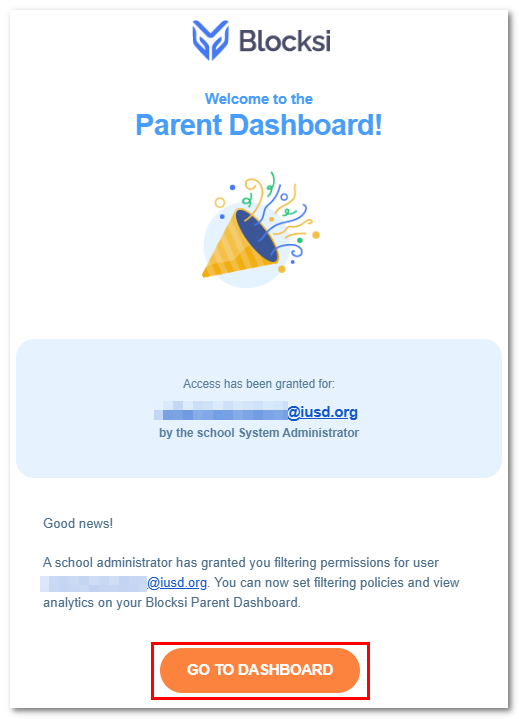Open the GO TO DASHBOARD button

pos(260,670)
